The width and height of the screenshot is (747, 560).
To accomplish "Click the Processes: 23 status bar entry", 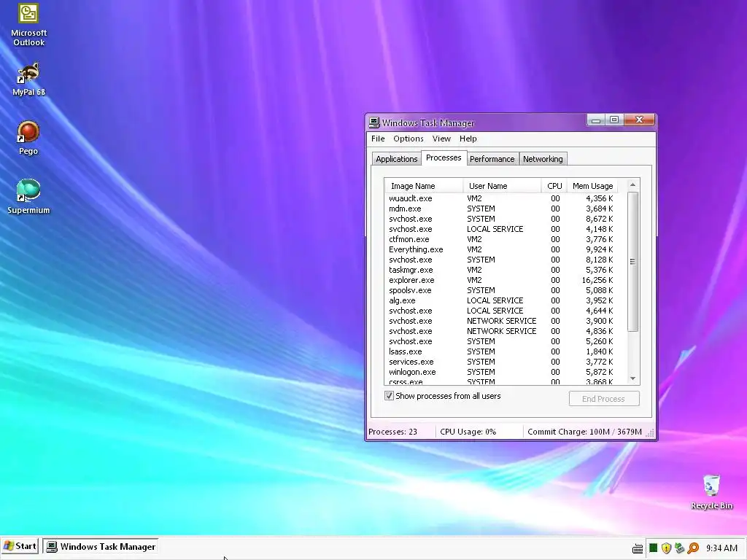I will [392, 432].
